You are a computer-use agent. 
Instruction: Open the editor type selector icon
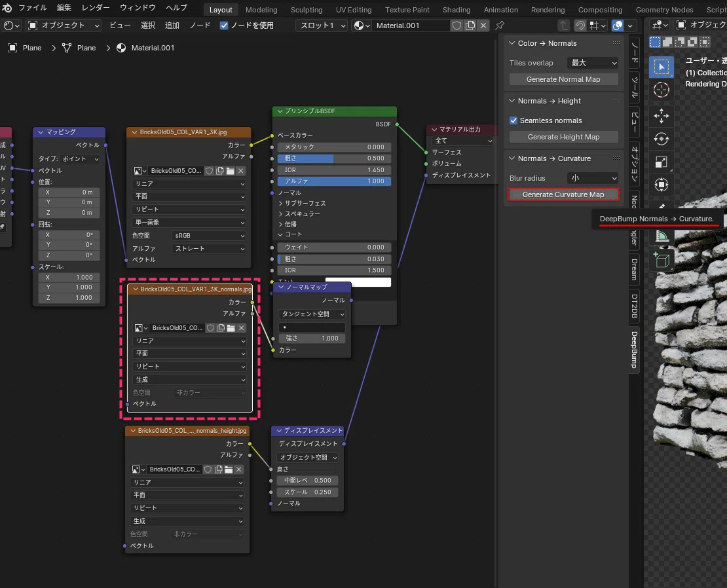12,26
